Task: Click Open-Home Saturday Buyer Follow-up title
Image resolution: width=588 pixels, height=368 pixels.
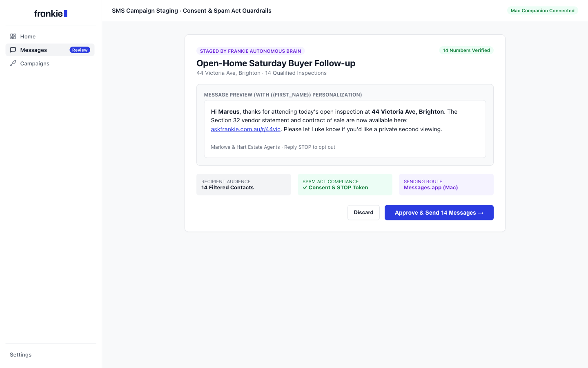Action: pyautogui.click(x=276, y=63)
